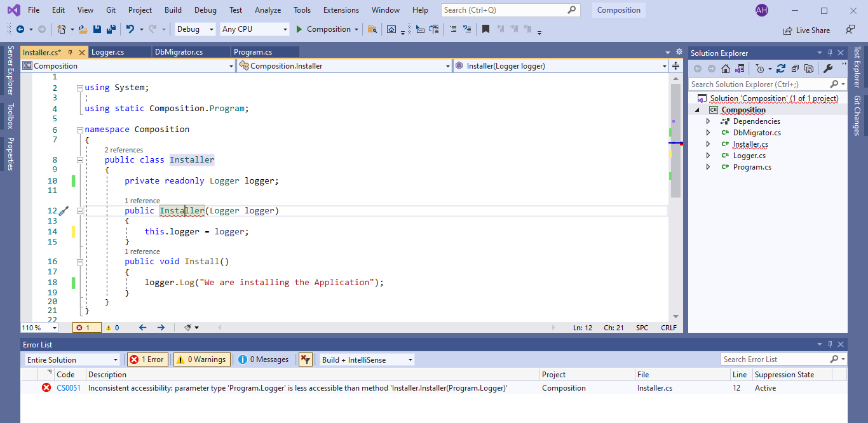Open the Extensions menu
868x423 pixels.
coord(342,10)
